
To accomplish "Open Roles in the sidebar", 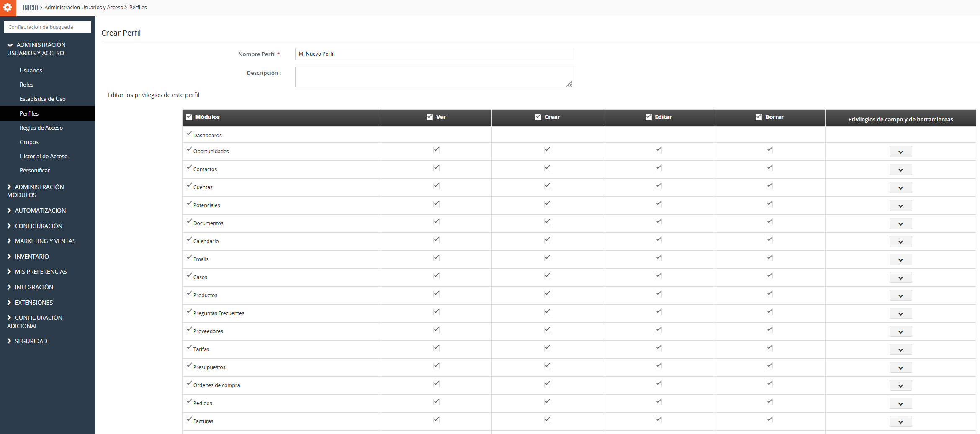I will coord(26,85).
